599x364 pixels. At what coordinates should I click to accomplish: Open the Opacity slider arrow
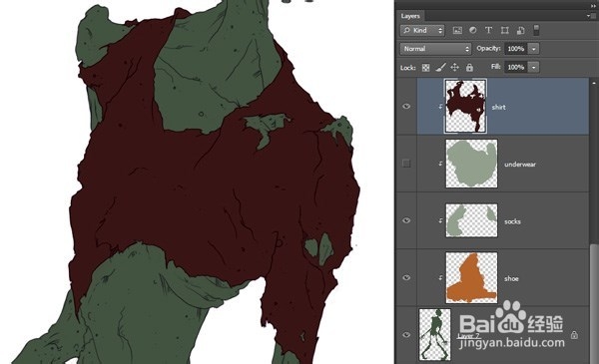point(534,49)
